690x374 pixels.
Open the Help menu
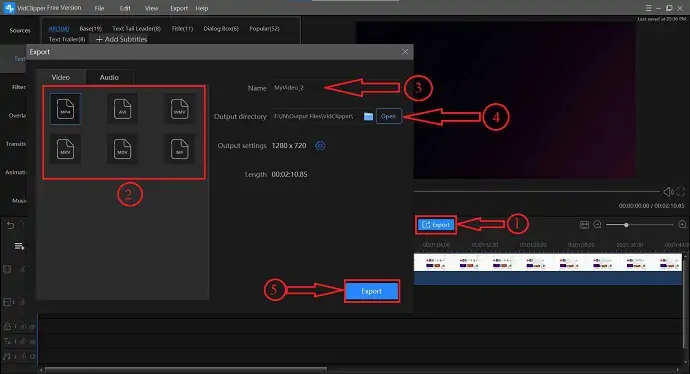tap(202, 8)
